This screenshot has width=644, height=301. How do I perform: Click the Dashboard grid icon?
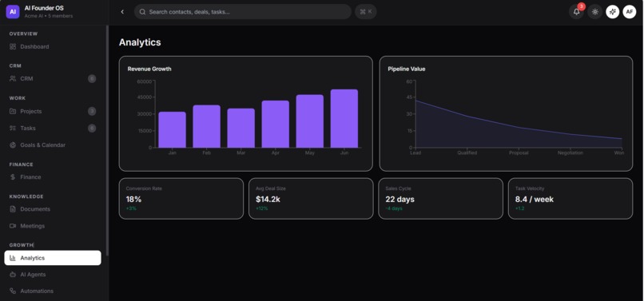(x=13, y=47)
